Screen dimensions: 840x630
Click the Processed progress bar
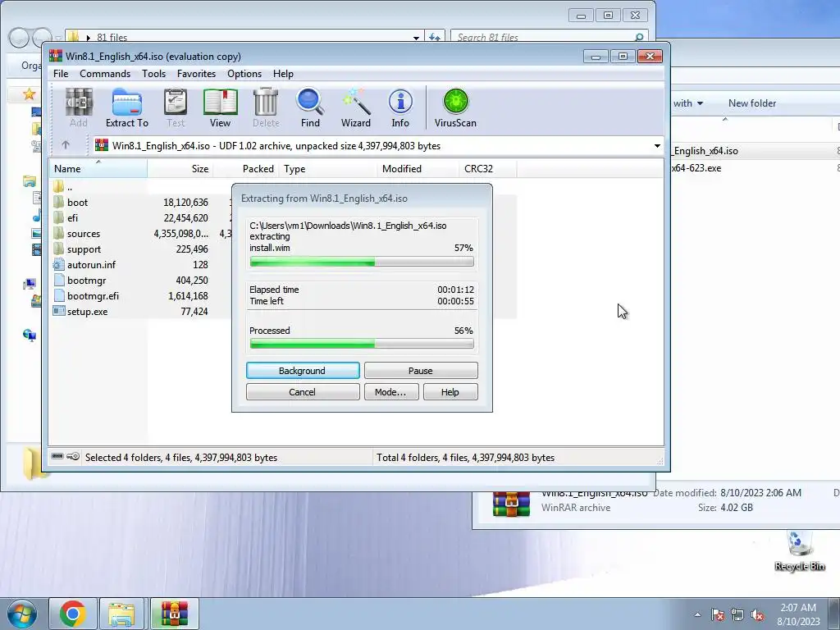362,344
